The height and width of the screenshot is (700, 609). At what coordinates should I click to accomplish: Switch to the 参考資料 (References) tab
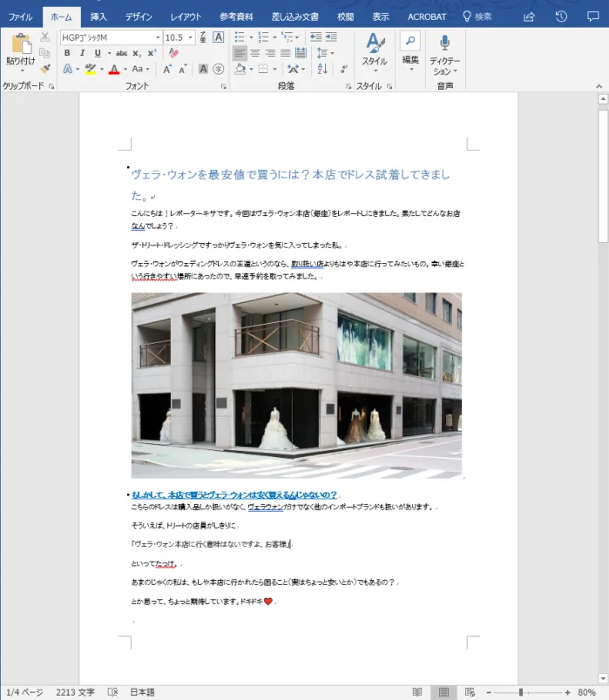(x=236, y=17)
